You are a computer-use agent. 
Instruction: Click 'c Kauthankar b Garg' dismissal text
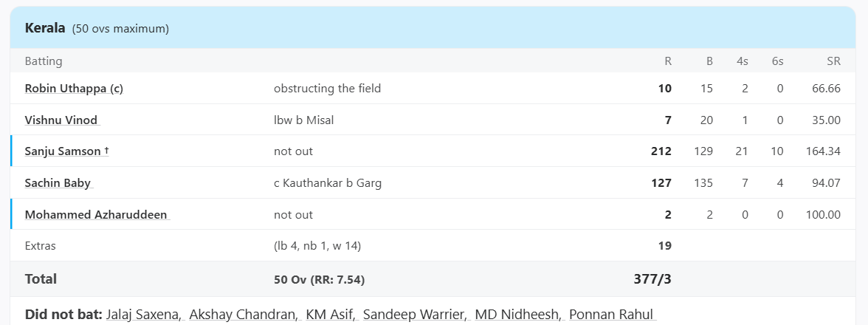(x=327, y=183)
